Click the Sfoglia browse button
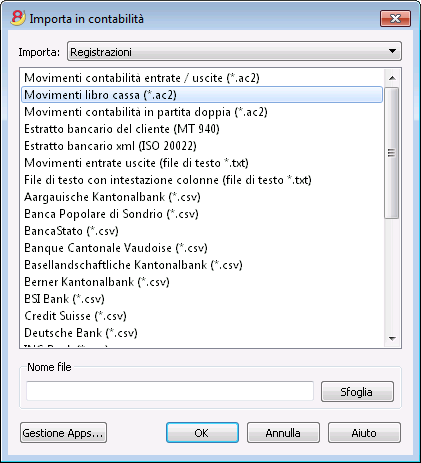 pos(357,392)
